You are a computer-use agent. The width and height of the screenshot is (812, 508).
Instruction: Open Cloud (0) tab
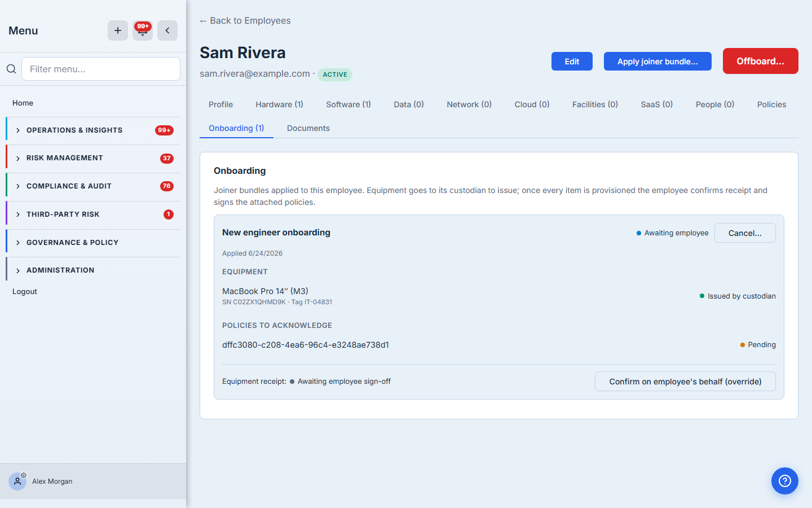[x=532, y=104]
